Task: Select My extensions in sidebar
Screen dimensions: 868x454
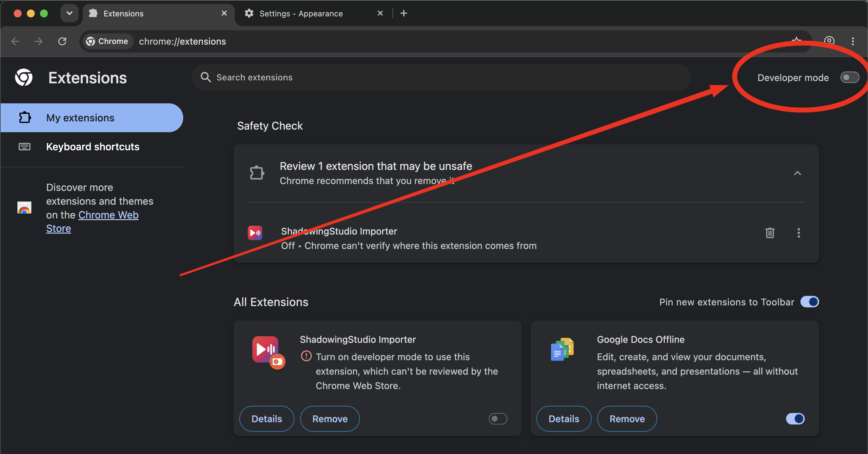Action: [92, 118]
